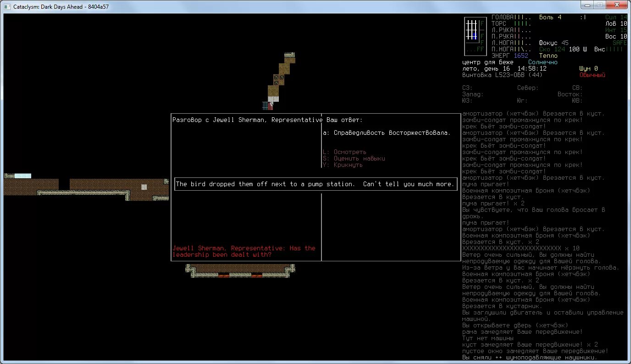631x364 pixels.
Task: Select the 'S: Оценить навыки' dialogue option
Action: click(354, 159)
